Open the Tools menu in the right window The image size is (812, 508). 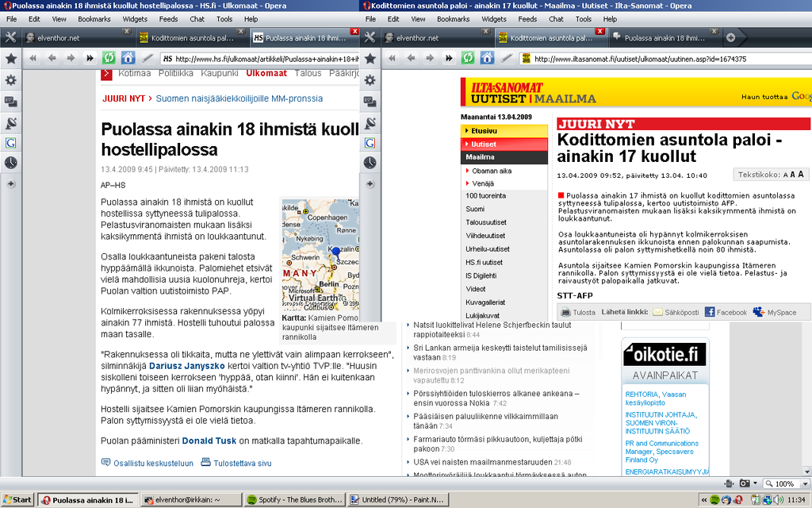[584, 19]
